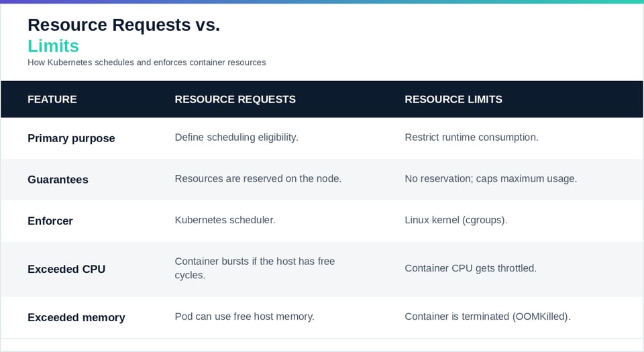This screenshot has height=352, width=644.
Task: Click the FEATURE column header
Action: click(52, 99)
